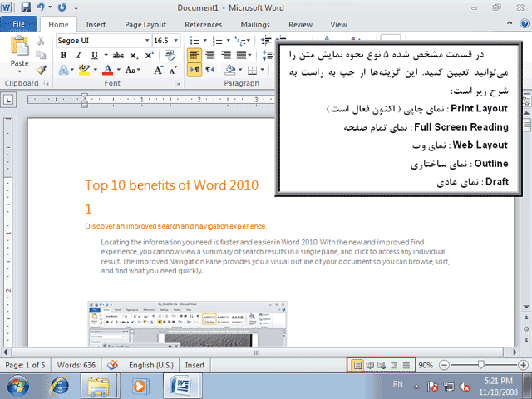The height and width of the screenshot is (399, 532).
Task: Click the Cut scissors icon
Action: point(41,41)
